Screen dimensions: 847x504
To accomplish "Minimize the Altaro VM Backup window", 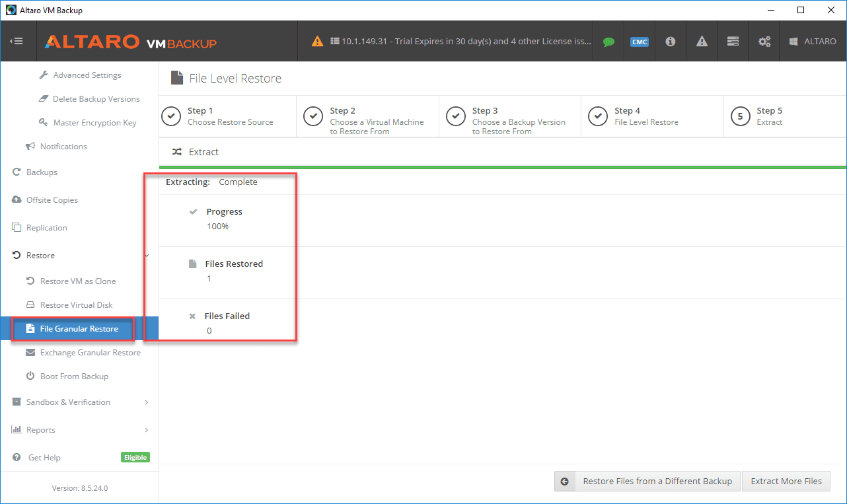I will pos(770,10).
